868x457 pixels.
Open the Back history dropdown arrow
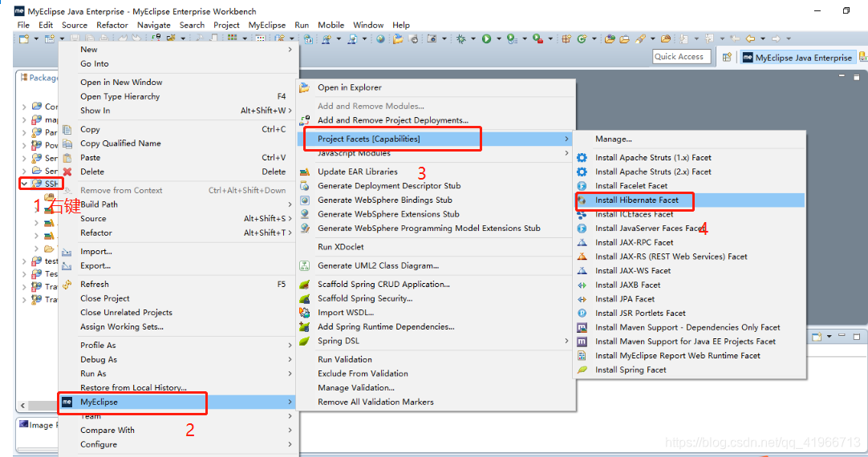[x=763, y=38]
